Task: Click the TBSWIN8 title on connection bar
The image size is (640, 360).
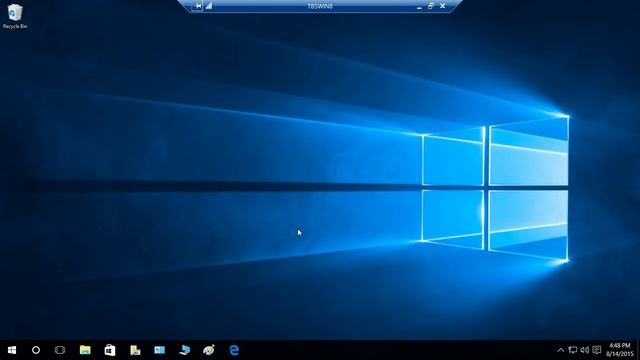Action: (x=320, y=6)
